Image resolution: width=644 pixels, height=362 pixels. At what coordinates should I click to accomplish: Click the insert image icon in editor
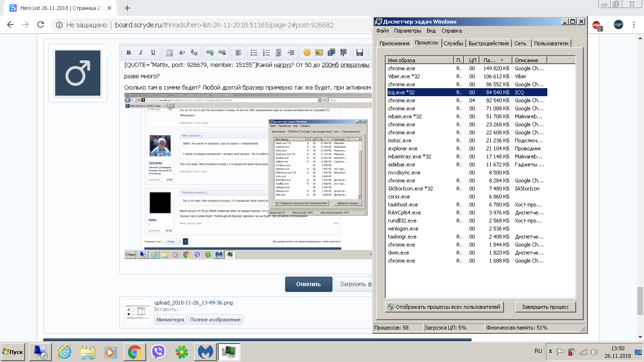(x=319, y=52)
